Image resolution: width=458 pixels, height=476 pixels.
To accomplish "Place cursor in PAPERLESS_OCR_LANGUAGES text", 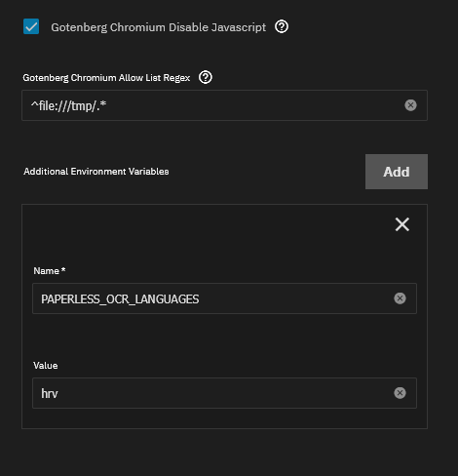I will coord(120,299).
